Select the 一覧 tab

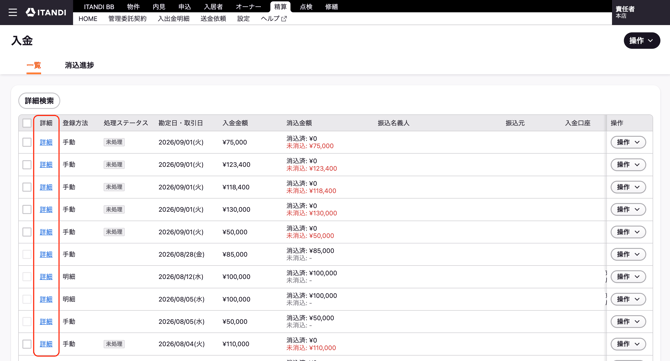pyautogui.click(x=34, y=65)
